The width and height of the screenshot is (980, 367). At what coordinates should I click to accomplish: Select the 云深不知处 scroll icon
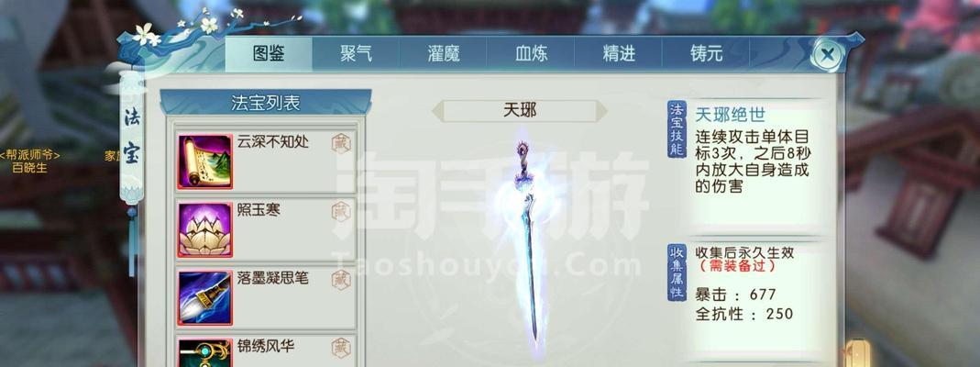(205, 161)
